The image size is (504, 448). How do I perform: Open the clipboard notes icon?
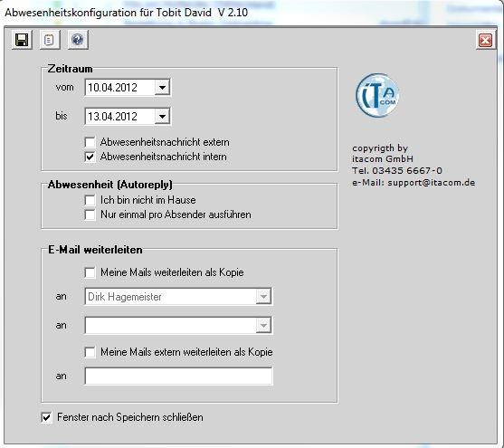tap(50, 40)
